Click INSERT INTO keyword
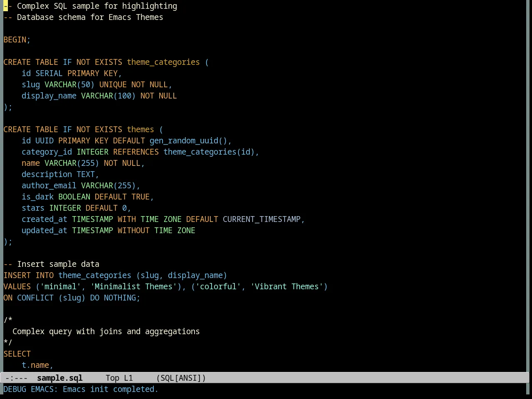Viewport: 532px width, 399px height. coord(29,275)
